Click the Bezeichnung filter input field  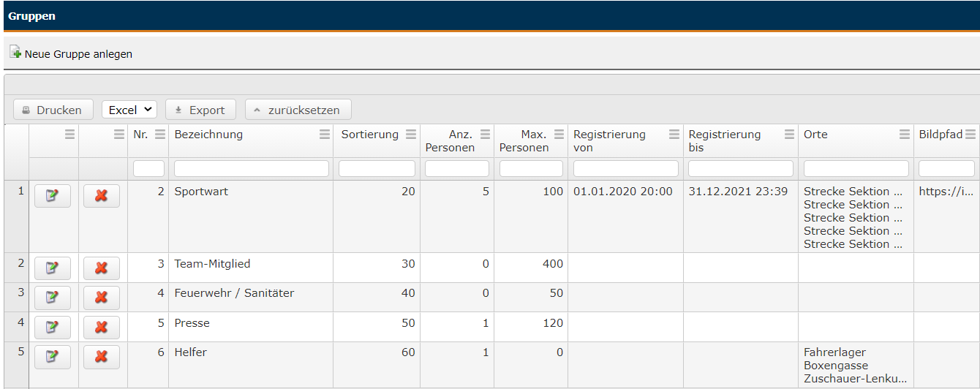[252, 169]
